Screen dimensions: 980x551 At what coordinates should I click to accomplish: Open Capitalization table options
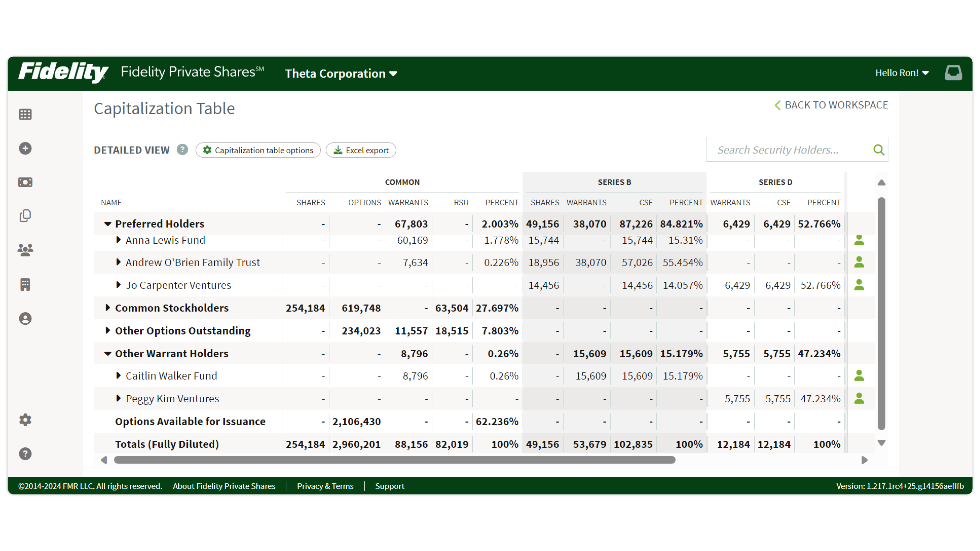click(257, 150)
